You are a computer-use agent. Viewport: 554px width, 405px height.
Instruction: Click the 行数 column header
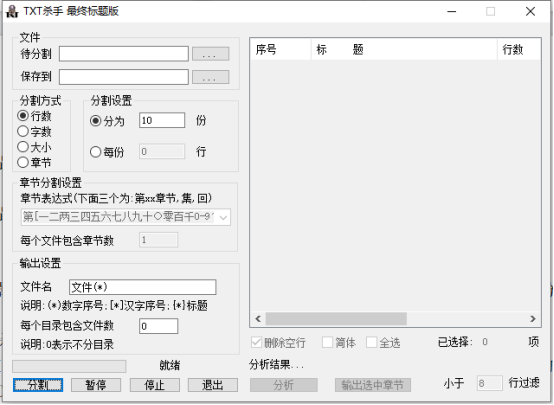pos(519,49)
